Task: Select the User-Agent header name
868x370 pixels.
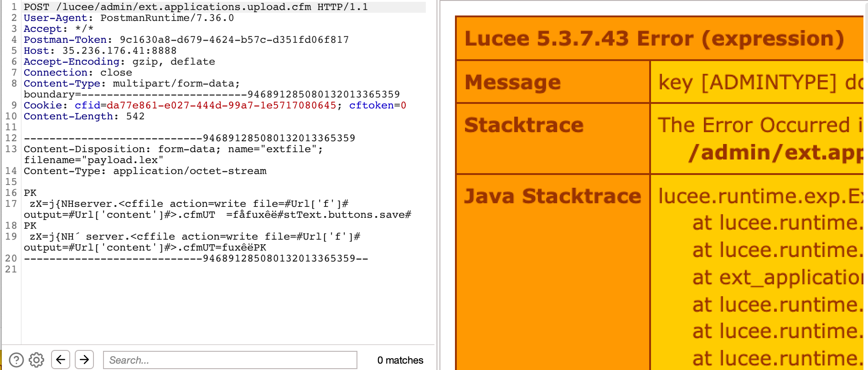Action: click(x=56, y=18)
